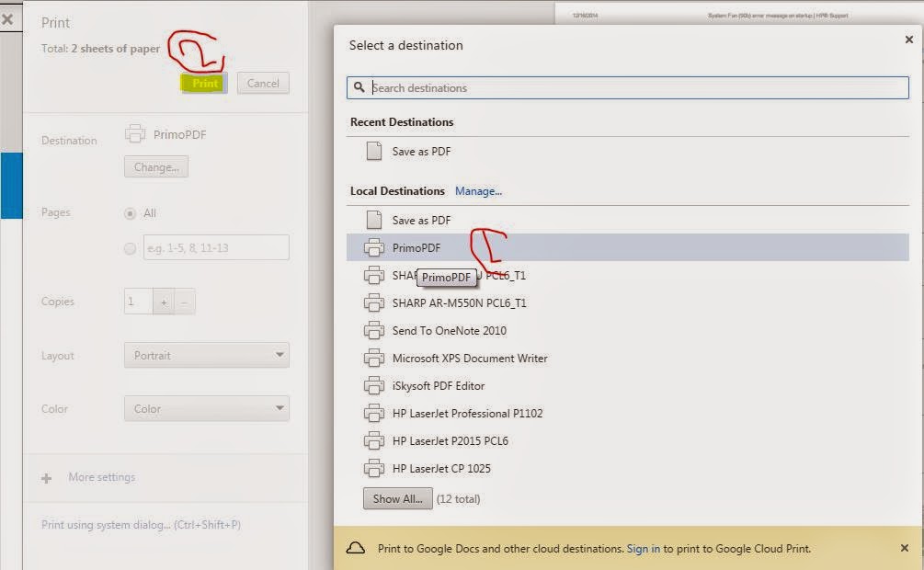This screenshot has height=570, width=924.
Task: Click the Show All... button
Action: point(398,498)
